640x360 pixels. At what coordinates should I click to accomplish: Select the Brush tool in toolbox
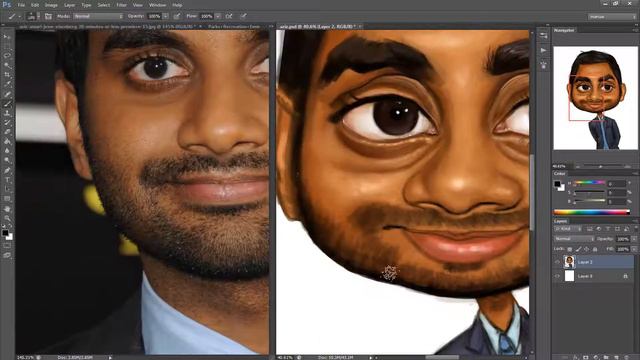tap(7, 104)
